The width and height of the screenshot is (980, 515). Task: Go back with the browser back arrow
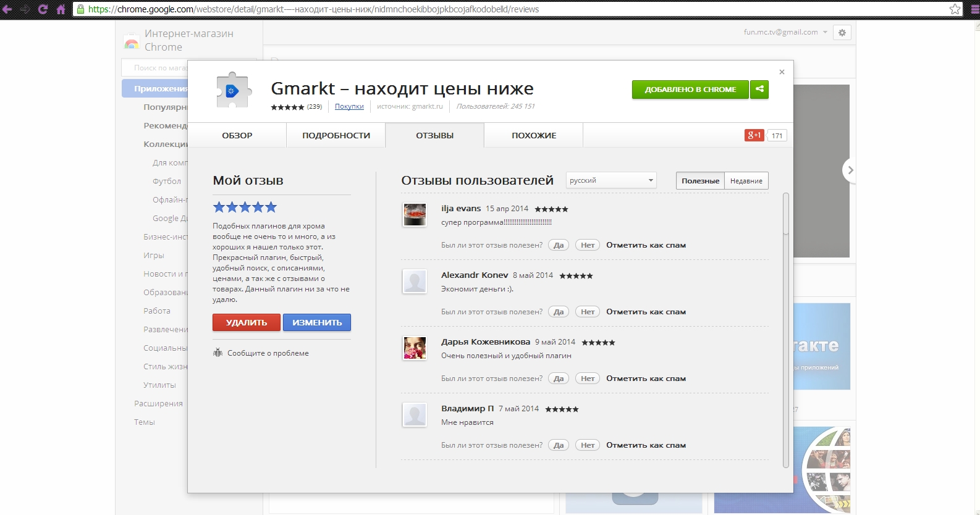[x=7, y=9]
